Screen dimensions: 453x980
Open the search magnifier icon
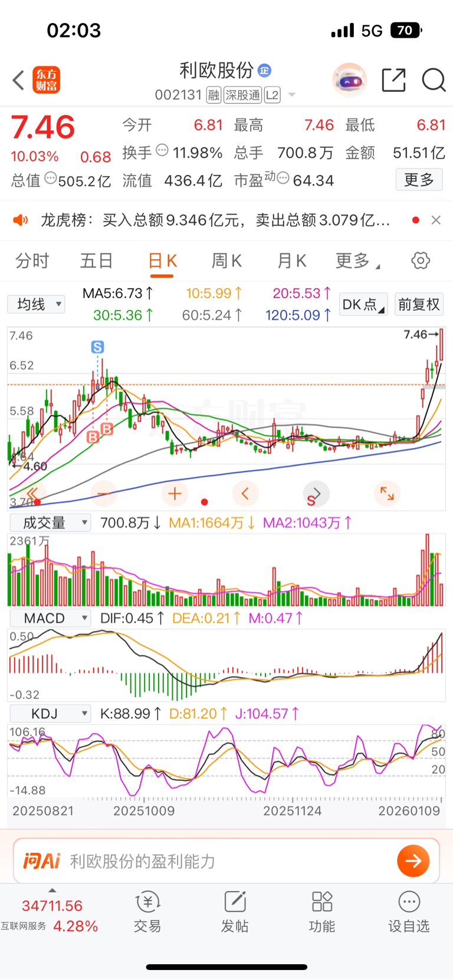[434, 80]
